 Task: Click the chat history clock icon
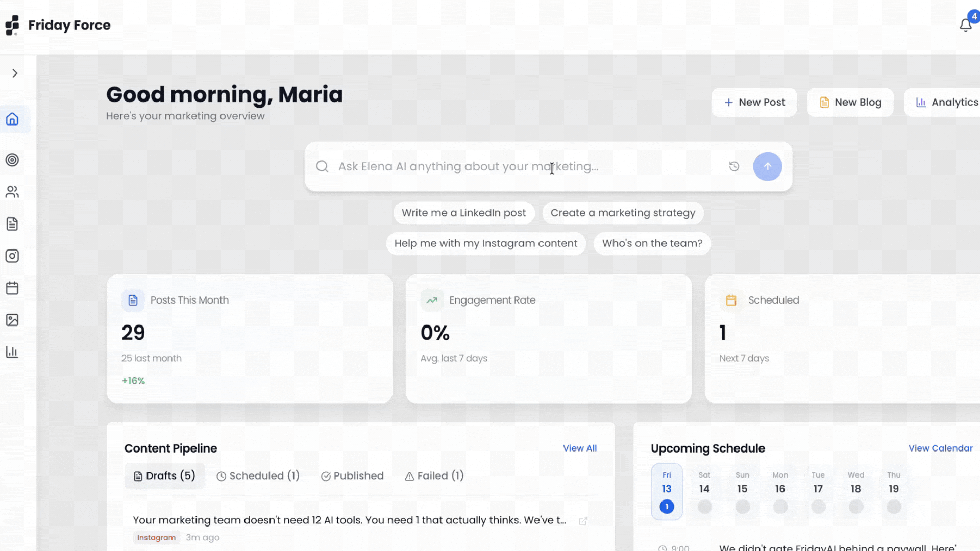coord(734,166)
